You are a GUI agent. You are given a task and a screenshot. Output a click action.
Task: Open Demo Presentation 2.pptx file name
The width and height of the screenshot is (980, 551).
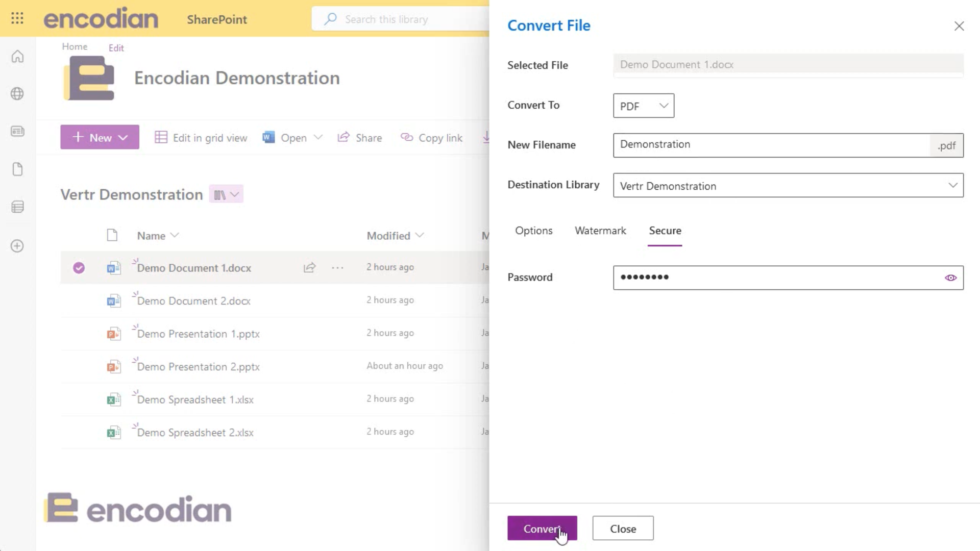[198, 366]
